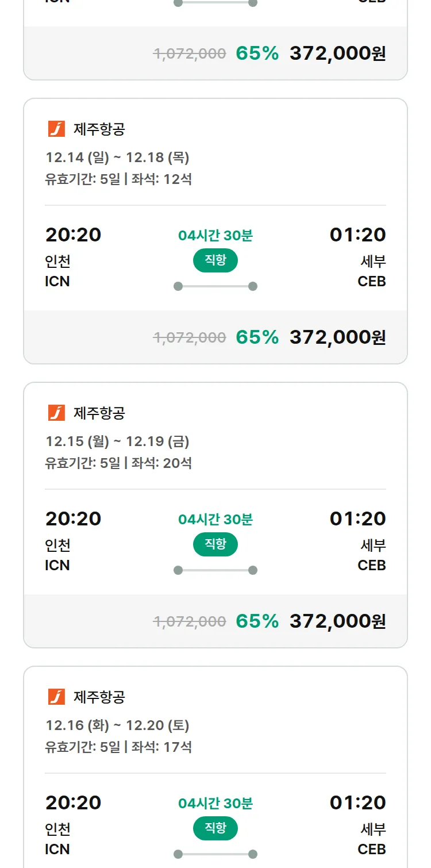Viewport: 431px width, 868px height.
Task: Click the Jeju Air logo on the 12.14 flight
Action: pyautogui.click(x=56, y=129)
